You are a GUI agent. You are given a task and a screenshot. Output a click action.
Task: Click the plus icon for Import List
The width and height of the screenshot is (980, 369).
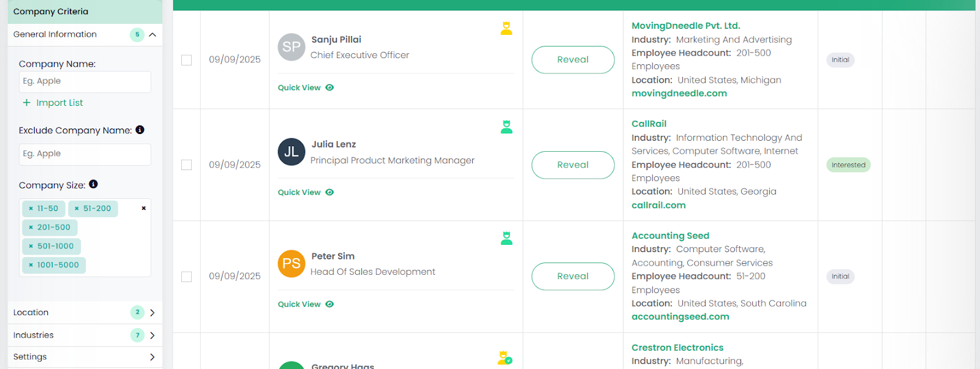[x=26, y=103]
